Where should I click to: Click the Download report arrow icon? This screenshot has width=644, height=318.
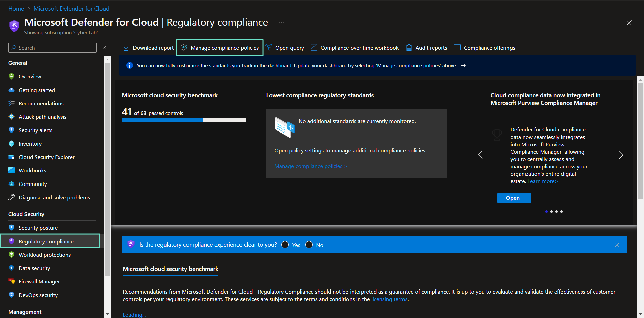click(x=126, y=48)
